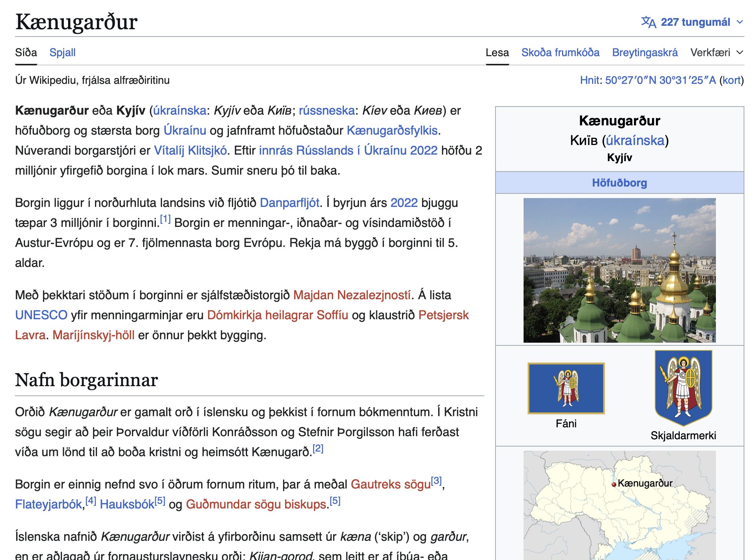Image resolution: width=754 pixels, height=560 pixels.
Task: Click the kort map link
Action: pyautogui.click(x=731, y=80)
